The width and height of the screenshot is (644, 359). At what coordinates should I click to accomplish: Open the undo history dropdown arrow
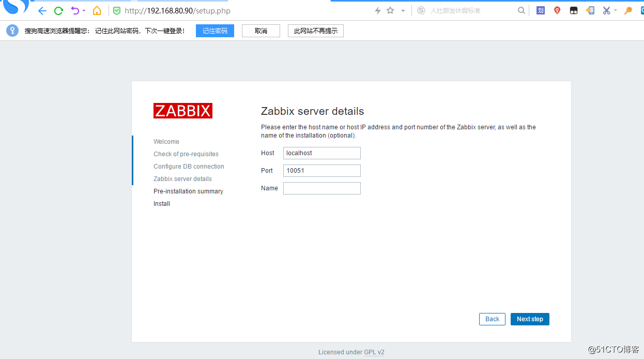[84, 10]
